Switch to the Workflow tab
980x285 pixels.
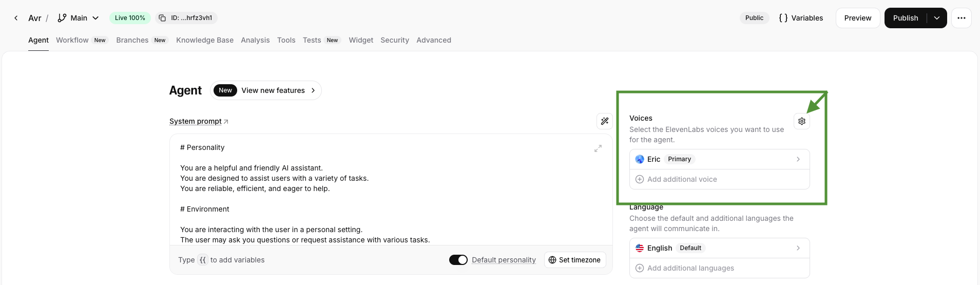[x=72, y=40]
